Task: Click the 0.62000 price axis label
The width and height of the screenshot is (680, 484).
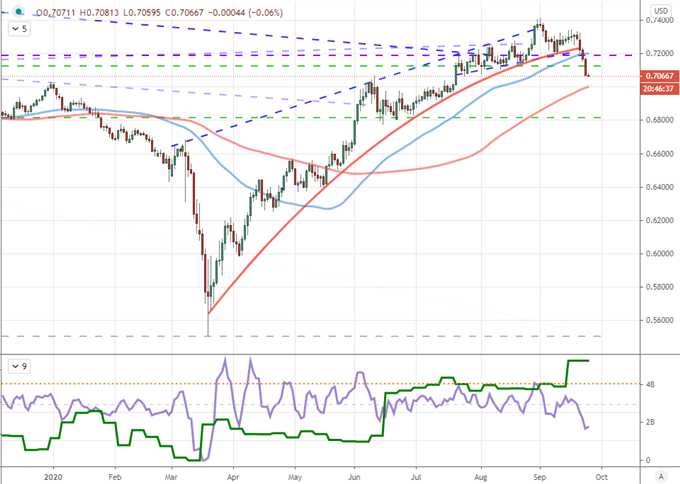Action: click(x=659, y=220)
